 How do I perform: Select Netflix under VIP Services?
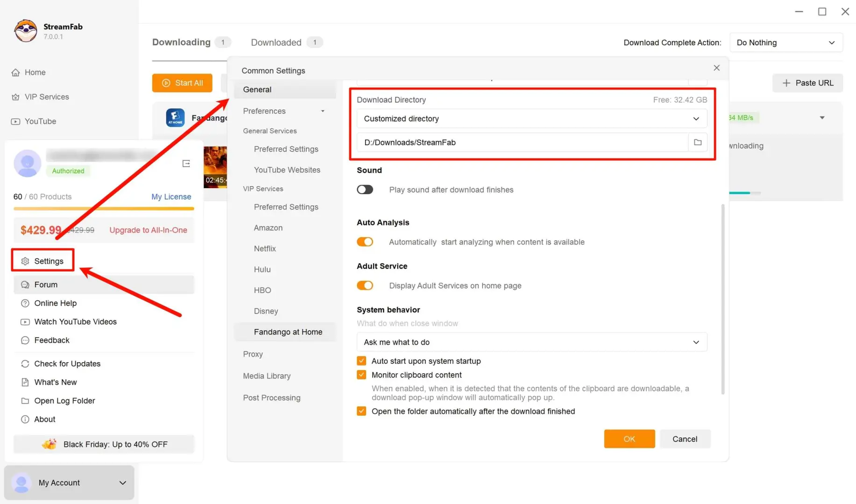click(265, 249)
